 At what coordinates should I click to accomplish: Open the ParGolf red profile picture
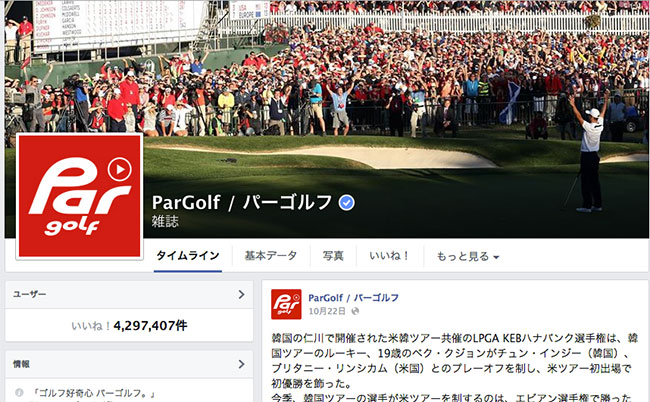click(x=80, y=196)
